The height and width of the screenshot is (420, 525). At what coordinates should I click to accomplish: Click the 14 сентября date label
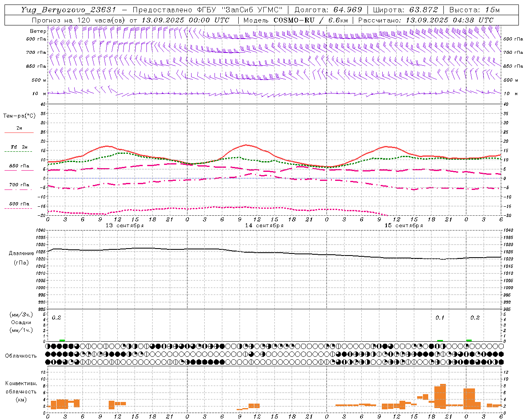[264, 226]
